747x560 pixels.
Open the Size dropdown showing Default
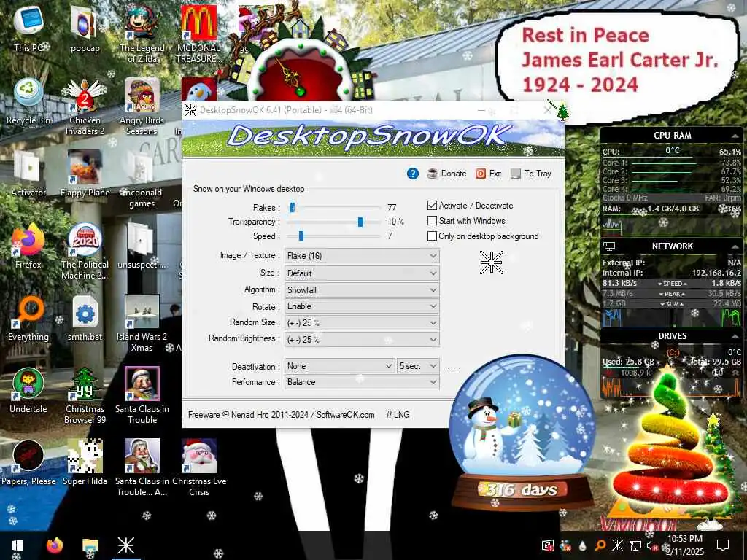coord(362,273)
